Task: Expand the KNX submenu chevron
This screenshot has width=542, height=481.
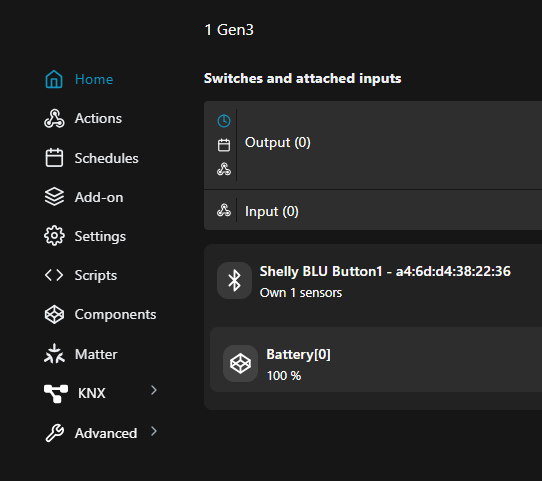Action: click(154, 390)
